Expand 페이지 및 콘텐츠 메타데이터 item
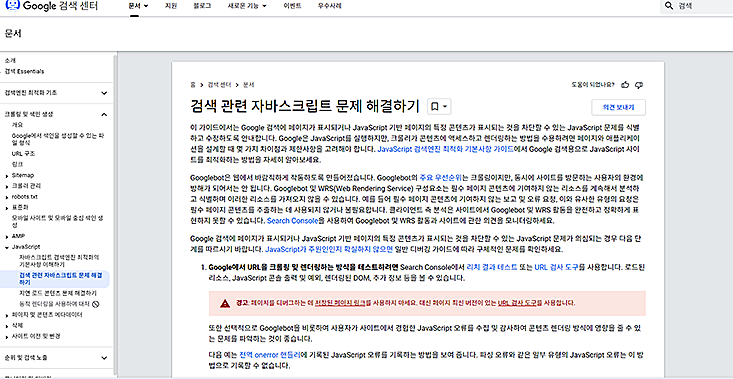Image resolution: width=733 pixels, height=379 pixels. click(x=7, y=315)
